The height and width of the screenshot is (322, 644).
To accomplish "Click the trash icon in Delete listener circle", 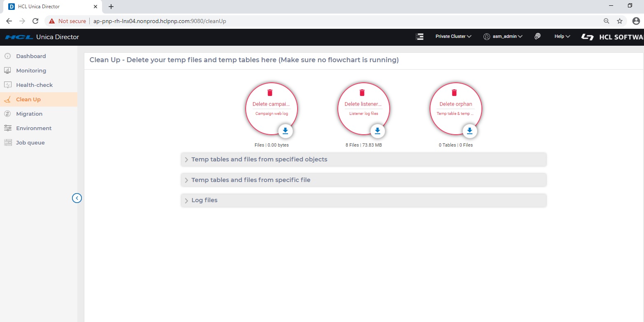I will (x=362, y=93).
